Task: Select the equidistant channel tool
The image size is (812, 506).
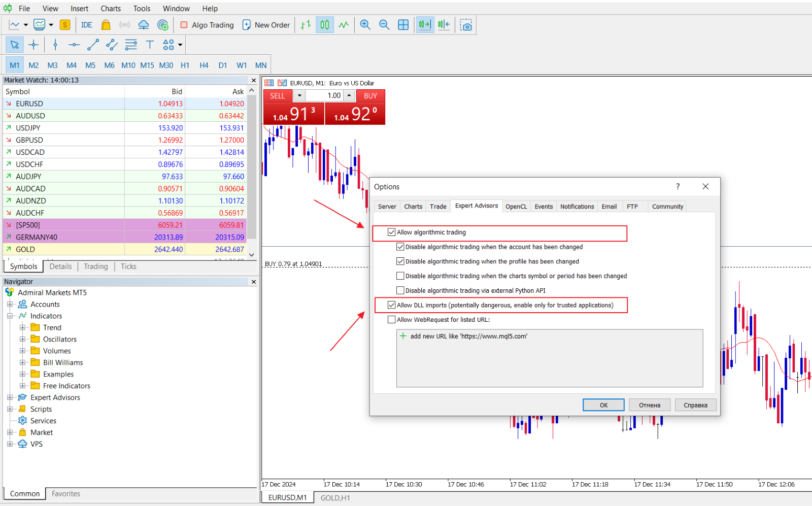Action: coord(112,45)
